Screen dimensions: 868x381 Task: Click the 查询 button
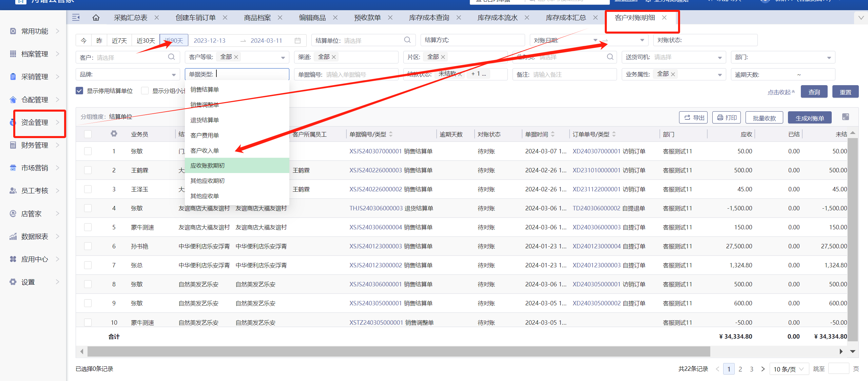pyautogui.click(x=814, y=92)
